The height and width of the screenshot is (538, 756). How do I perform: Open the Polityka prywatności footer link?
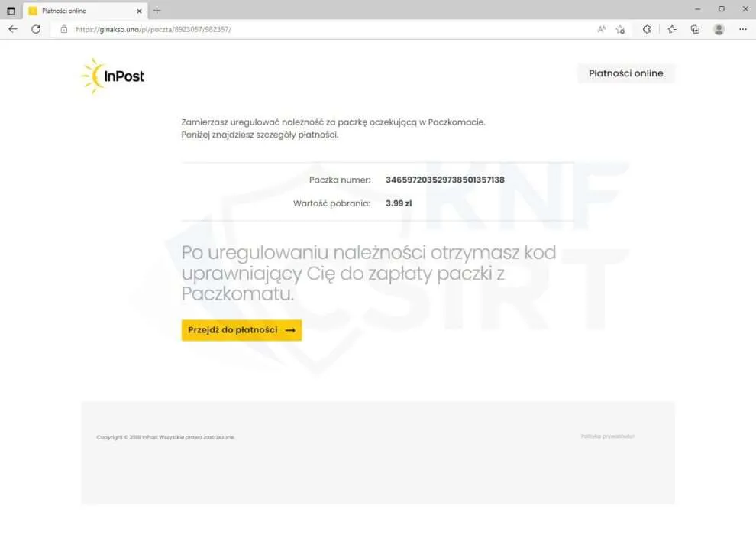coord(608,436)
